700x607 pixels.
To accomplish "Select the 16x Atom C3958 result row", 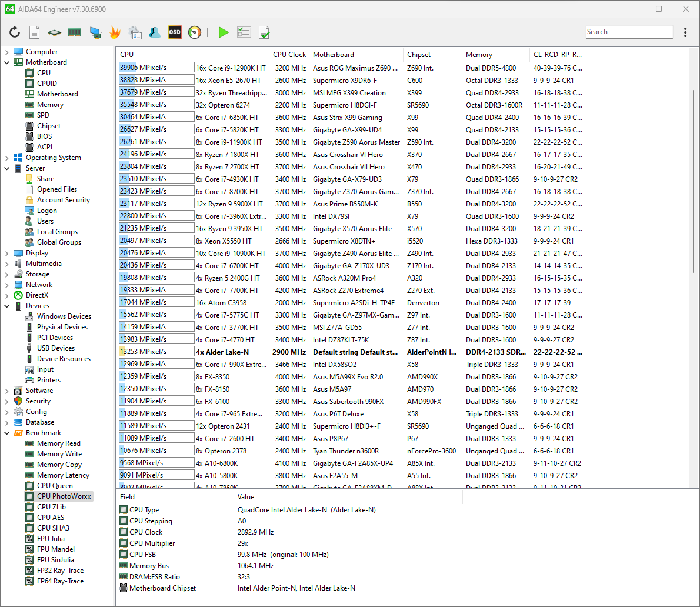I will tap(351, 302).
